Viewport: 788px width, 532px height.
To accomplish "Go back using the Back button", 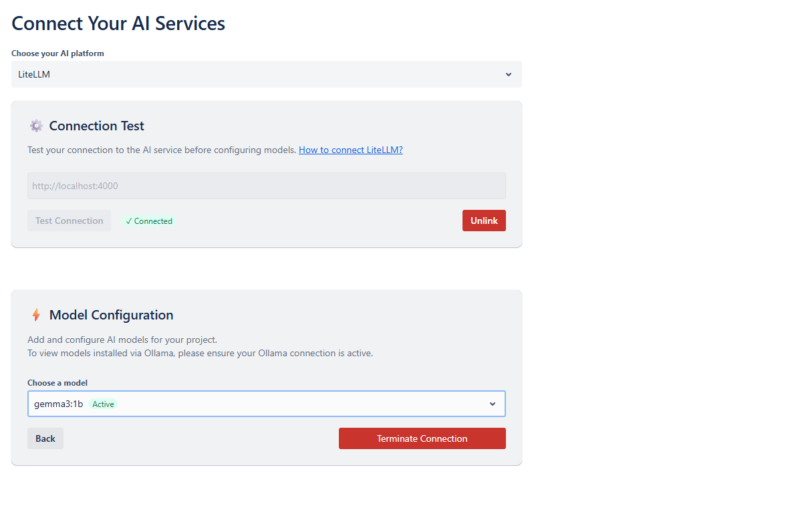I will (x=45, y=438).
